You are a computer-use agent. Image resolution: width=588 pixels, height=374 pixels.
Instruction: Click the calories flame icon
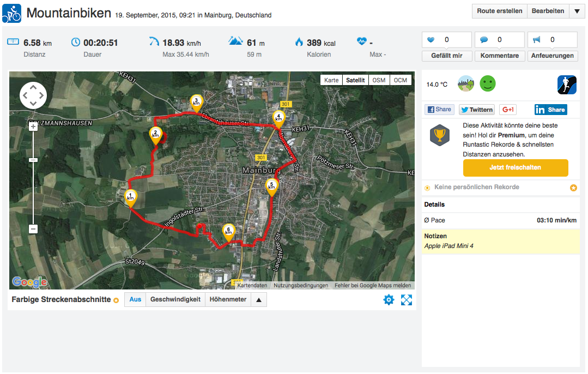[299, 41]
